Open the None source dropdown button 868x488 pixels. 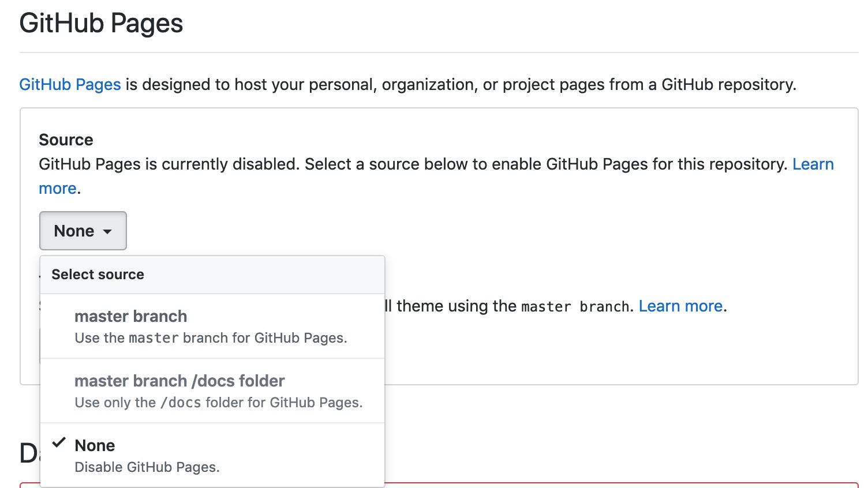(83, 231)
